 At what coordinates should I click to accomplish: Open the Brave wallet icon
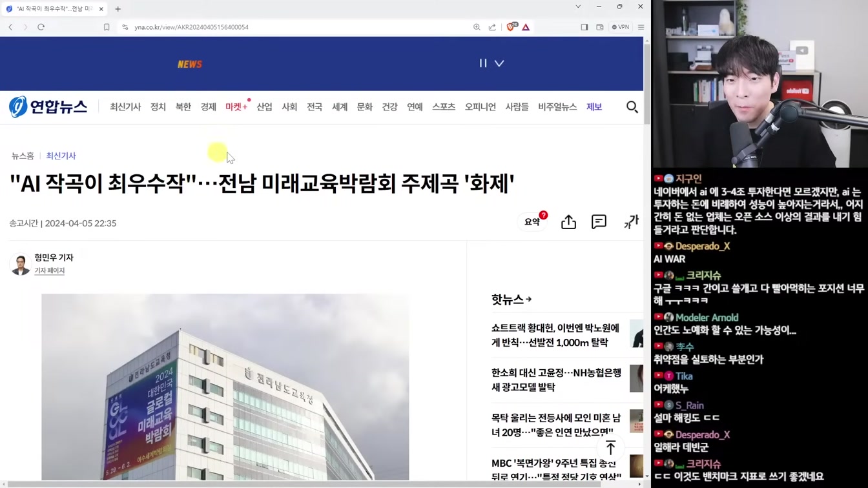coord(600,27)
